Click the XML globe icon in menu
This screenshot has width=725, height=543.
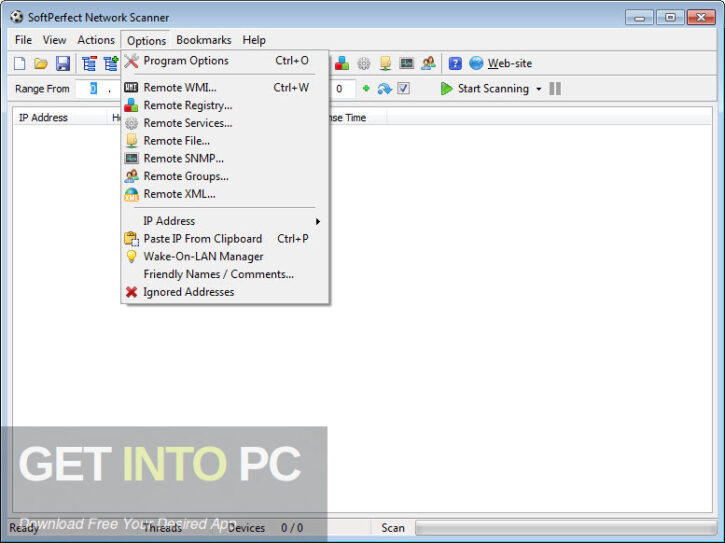[131, 194]
